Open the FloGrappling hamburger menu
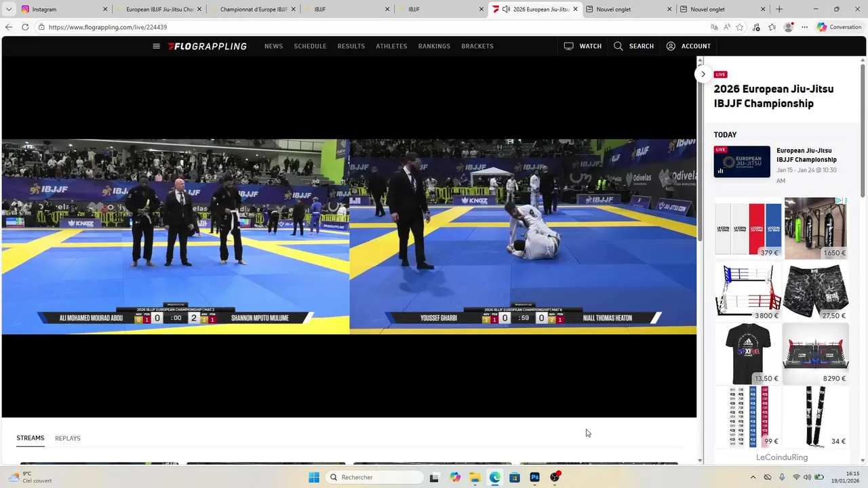Viewport: 868px width, 488px height. tap(156, 46)
